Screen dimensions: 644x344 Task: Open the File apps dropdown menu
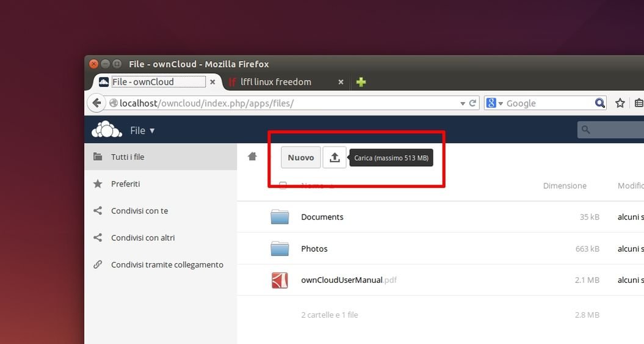tap(142, 131)
